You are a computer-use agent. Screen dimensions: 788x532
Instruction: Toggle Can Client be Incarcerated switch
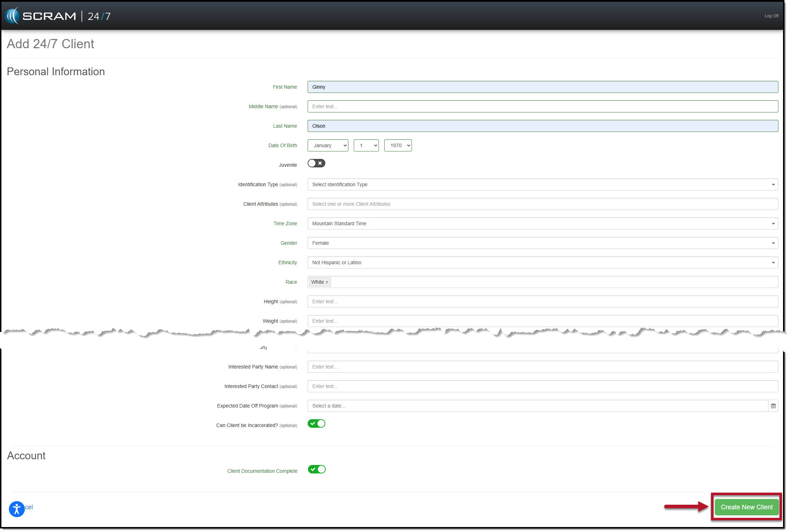[x=316, y=423]
